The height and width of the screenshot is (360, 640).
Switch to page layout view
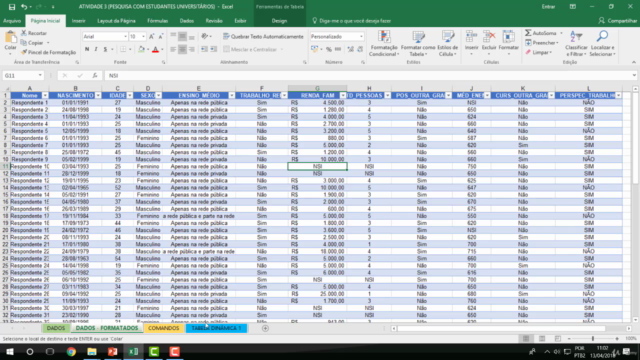pos(542,339)
